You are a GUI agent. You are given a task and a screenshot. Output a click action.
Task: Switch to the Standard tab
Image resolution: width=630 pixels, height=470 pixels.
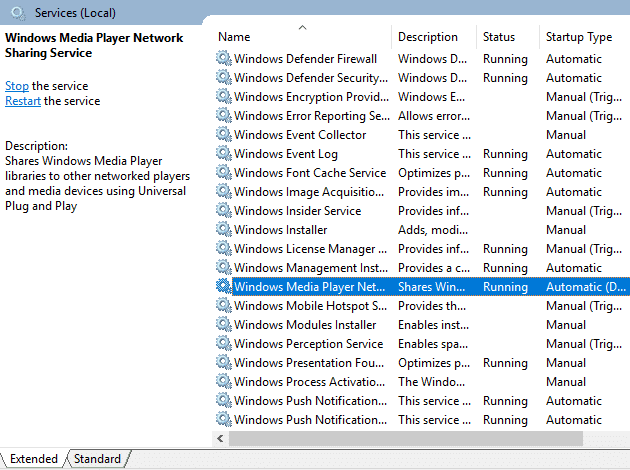coord(97,459)
